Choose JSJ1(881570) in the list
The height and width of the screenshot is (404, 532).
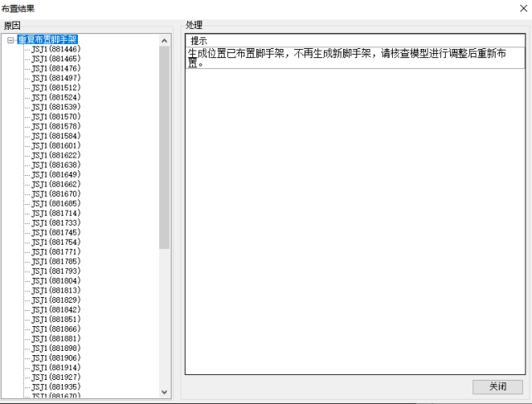pos(56,117)
